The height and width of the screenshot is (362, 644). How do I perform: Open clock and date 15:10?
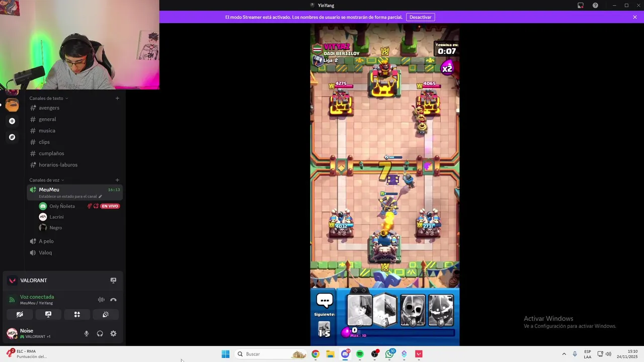[x=628, y=354]
